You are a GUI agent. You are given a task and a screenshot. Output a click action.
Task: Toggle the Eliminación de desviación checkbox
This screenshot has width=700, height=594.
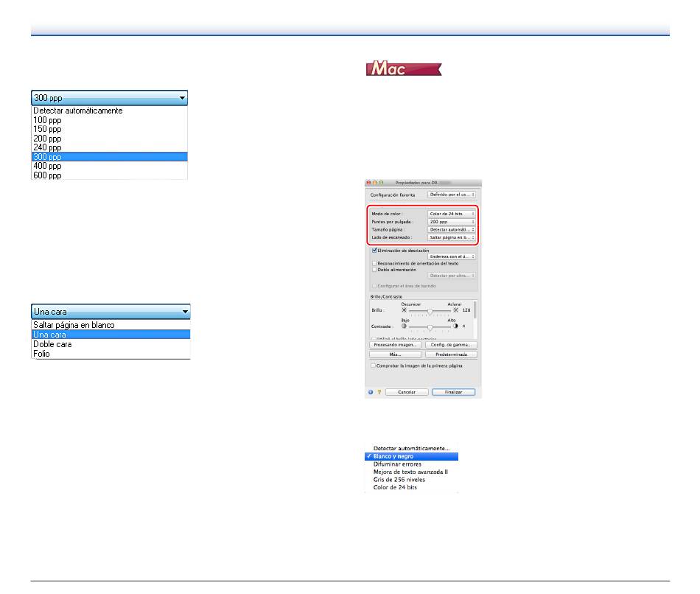[374, 251]
